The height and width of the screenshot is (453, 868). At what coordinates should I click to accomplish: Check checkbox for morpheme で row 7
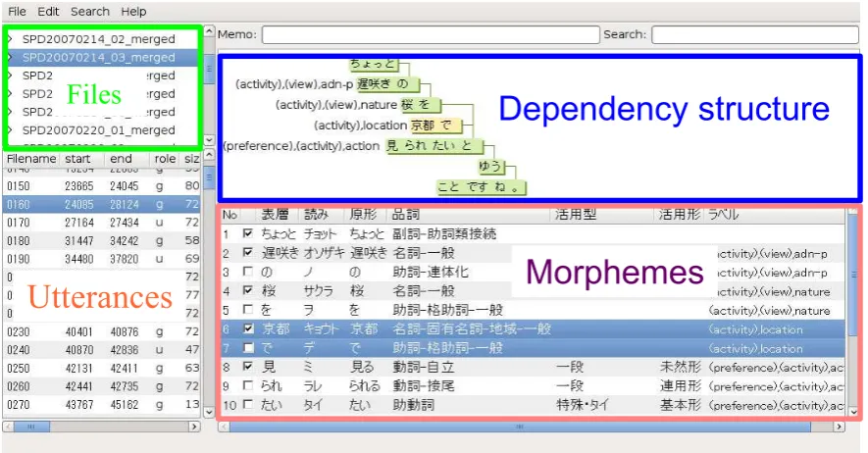(248, 348)
